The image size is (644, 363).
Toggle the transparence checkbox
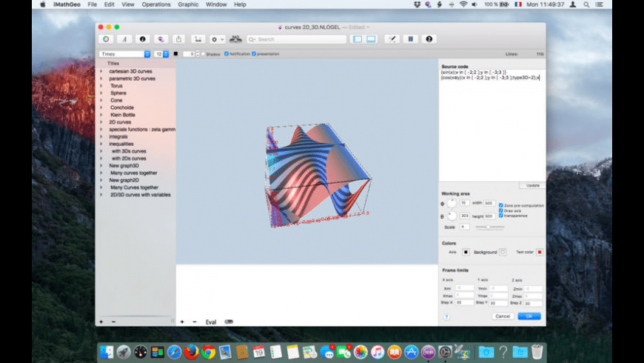(x=500, y=216)
